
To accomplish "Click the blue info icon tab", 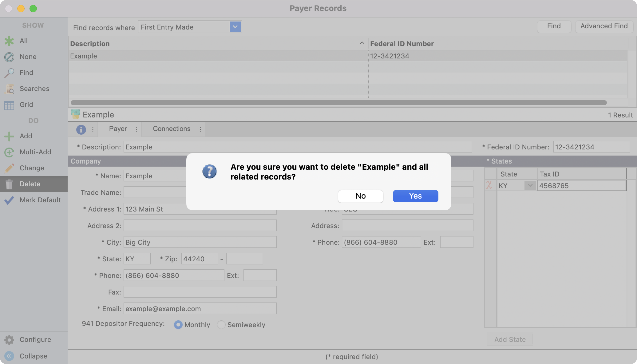I will pyautogui.click(x=81, y=129).
